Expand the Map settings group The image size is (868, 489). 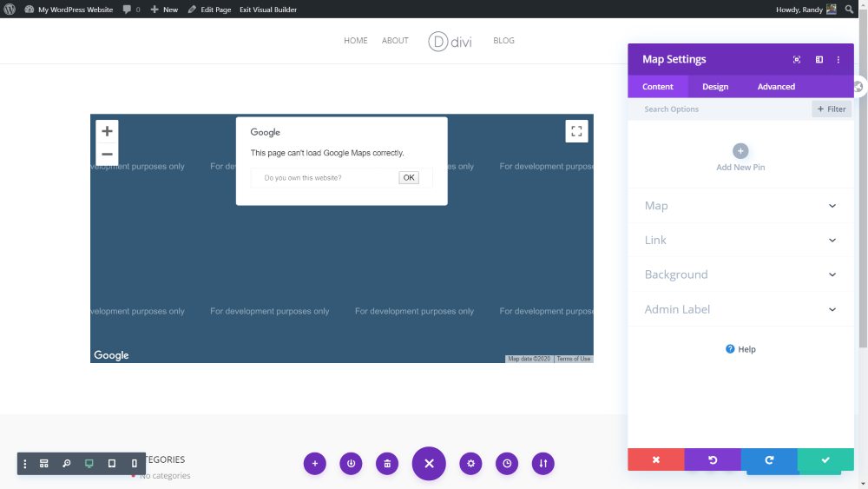tap(740, 206)
